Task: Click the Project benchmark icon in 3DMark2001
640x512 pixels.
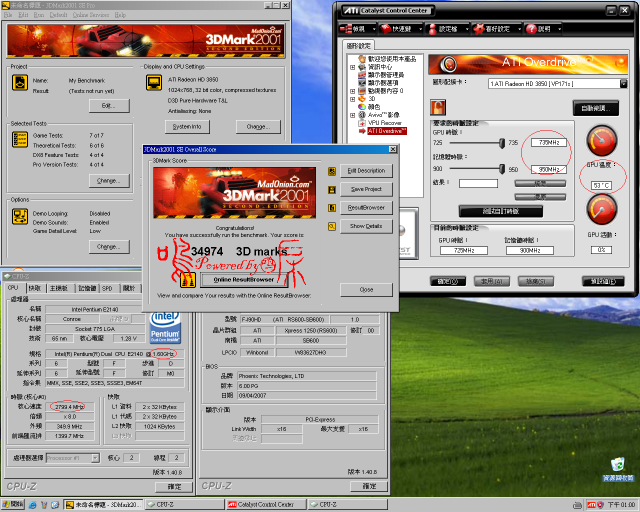Action: pyautogui.click(x=20, y=83)
